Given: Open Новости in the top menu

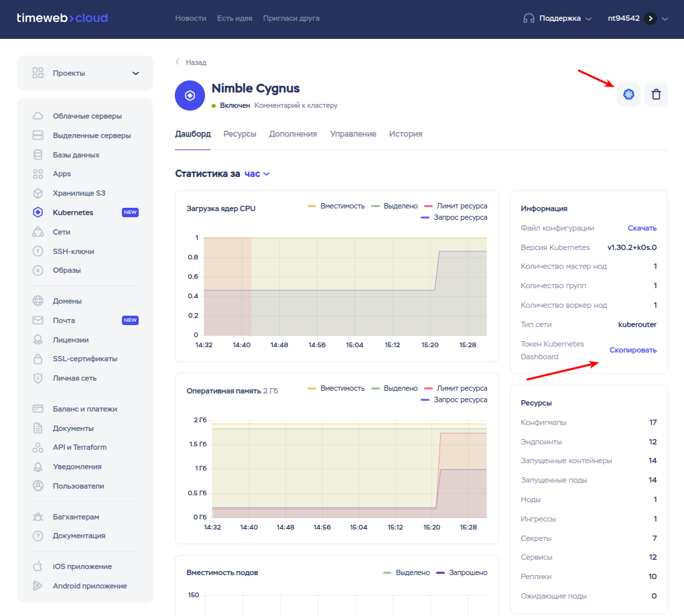Looking at the screenshot, I should click(191, 18).
